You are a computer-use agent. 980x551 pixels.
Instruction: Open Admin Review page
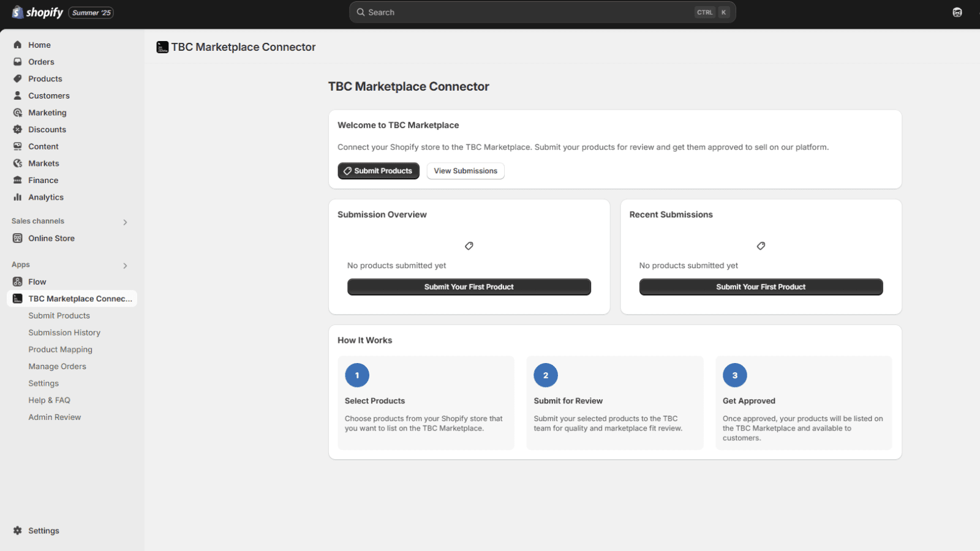[x=55, y=418]
